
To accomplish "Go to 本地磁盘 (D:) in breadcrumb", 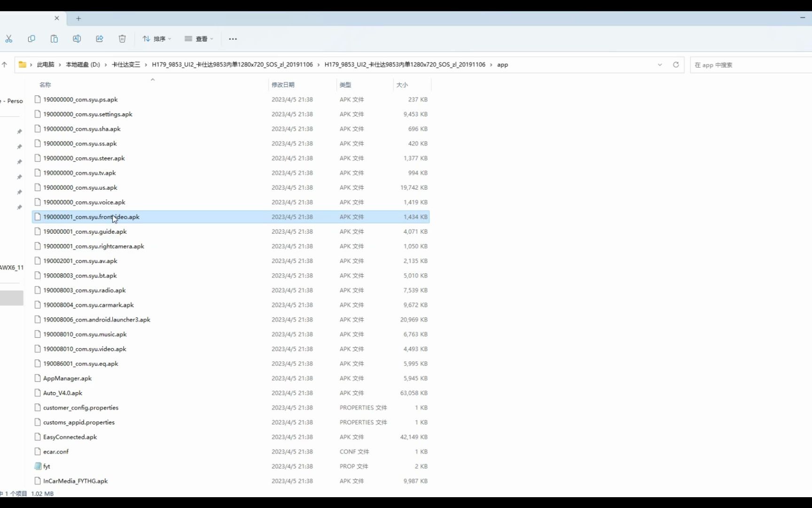I will (x=83, y=64).
